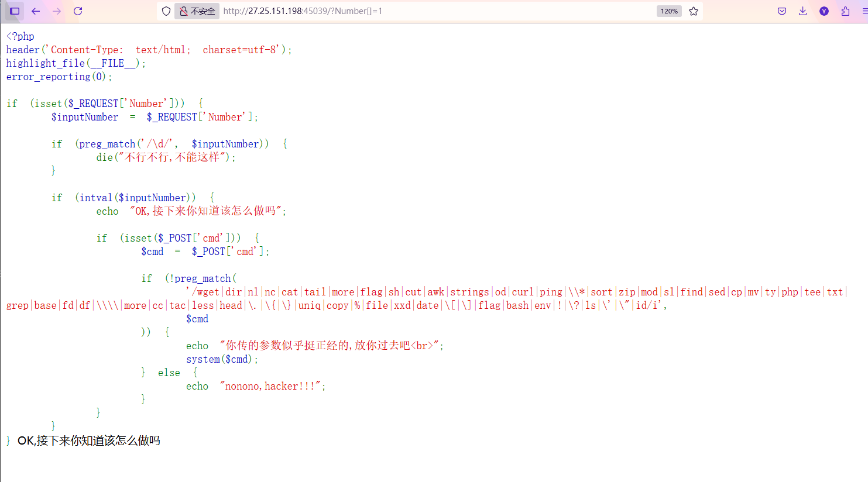This screenshot has width=868, height=482.
Task: Click the "system($cmd);" line
Action: 222,359
